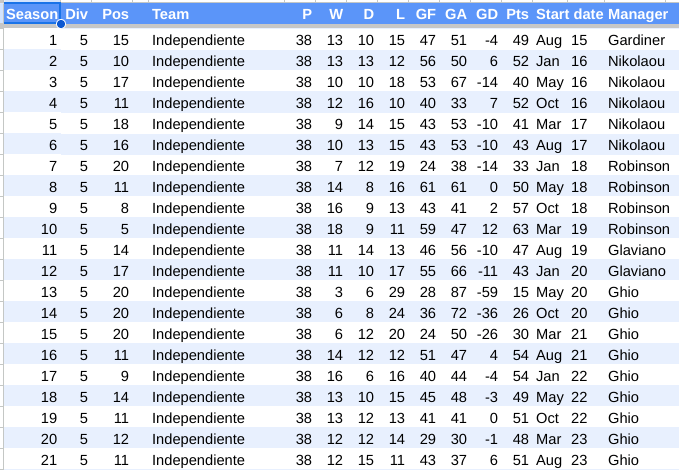Select the goals for cell showing 61
Image resolution: width=679 pixels, height=470 pixels.
click(x=427, y=187)
